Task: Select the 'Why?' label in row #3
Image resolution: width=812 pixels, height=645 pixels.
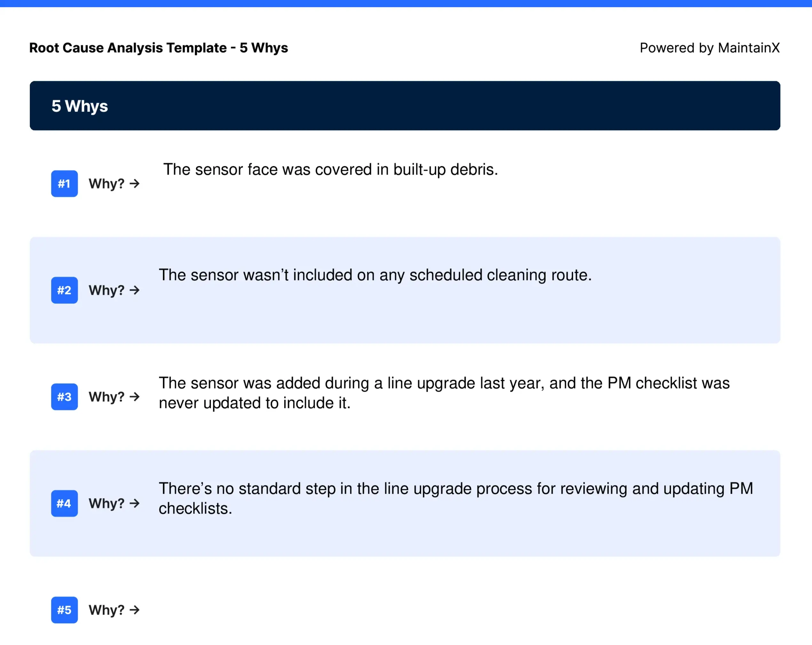Action: pyautogui.click(x=107, y=397)
